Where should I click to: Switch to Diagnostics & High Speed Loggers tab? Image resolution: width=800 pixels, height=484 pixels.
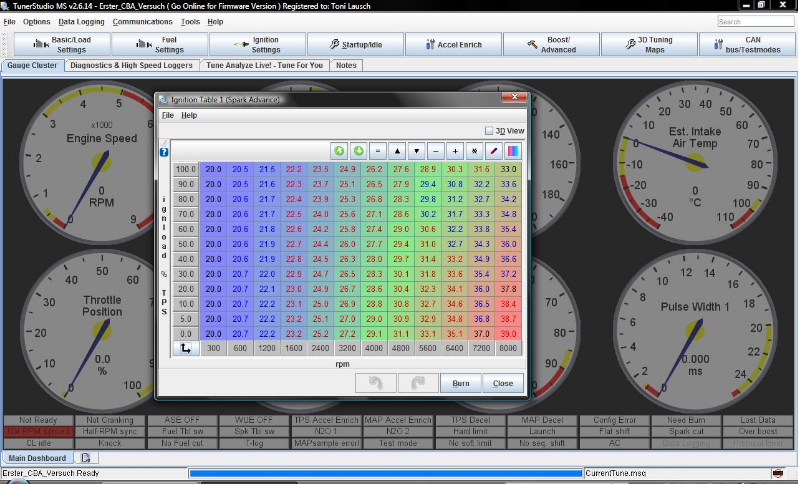[x=133, y=65]
